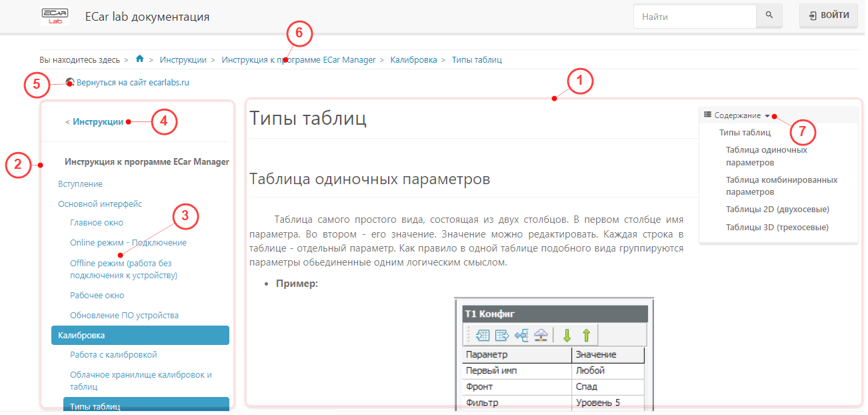868x415 pixels.
Task: Open Рабочее окно sidebar item
Action: coord(97,295)
